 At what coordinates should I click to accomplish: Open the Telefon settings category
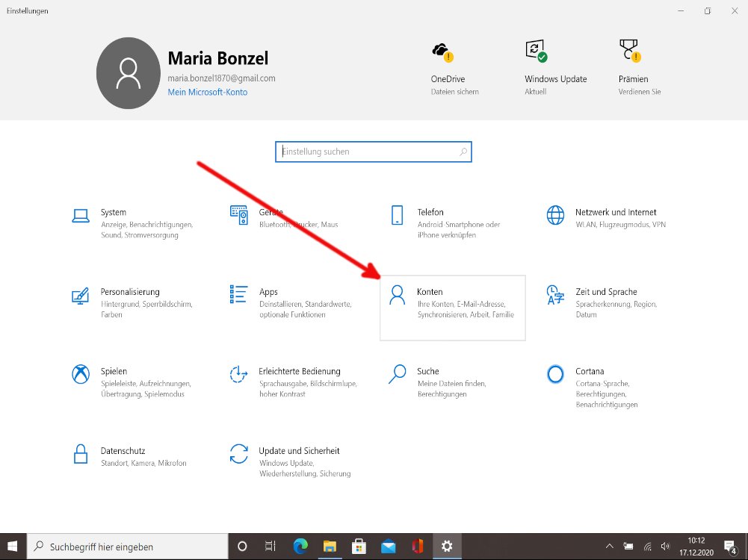point(430,213)
